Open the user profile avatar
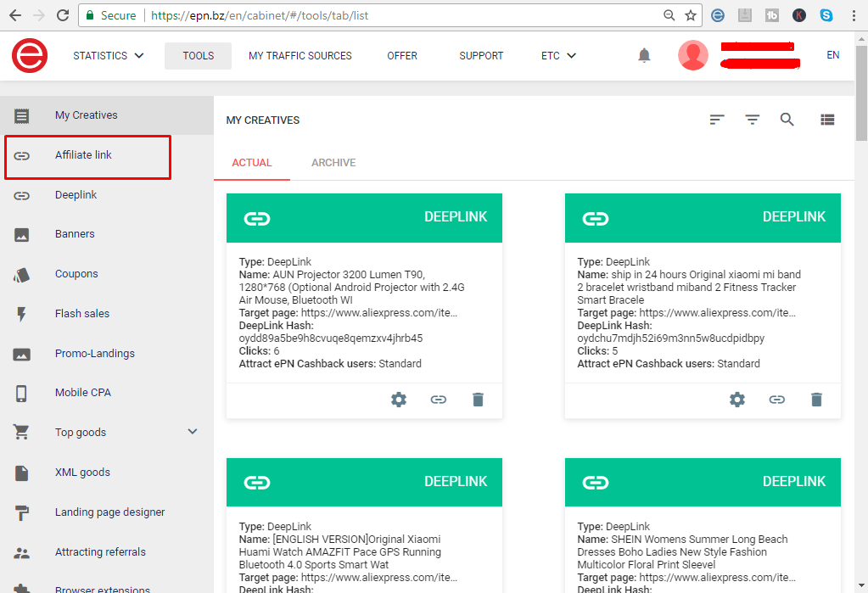 tap(693, 55)
